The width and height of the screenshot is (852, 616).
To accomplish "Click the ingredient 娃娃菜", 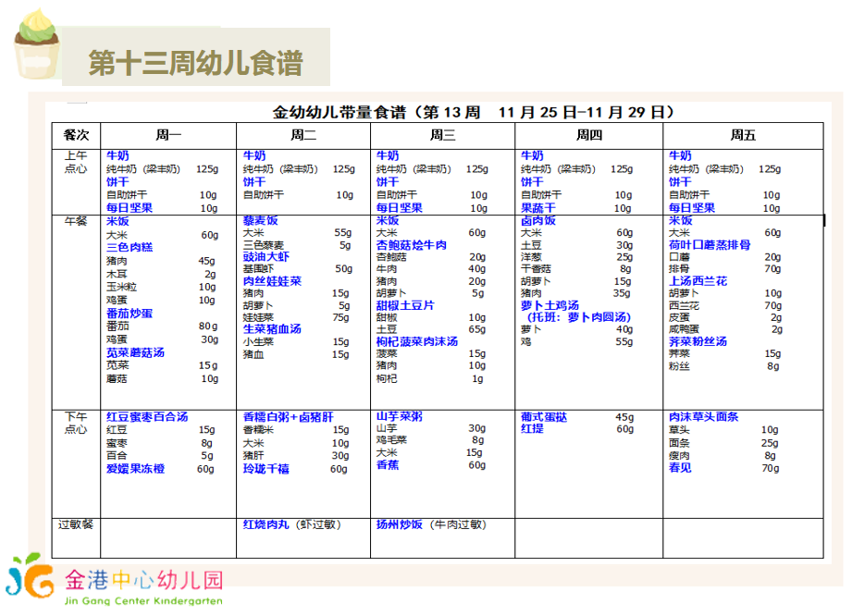I will 259,317.
